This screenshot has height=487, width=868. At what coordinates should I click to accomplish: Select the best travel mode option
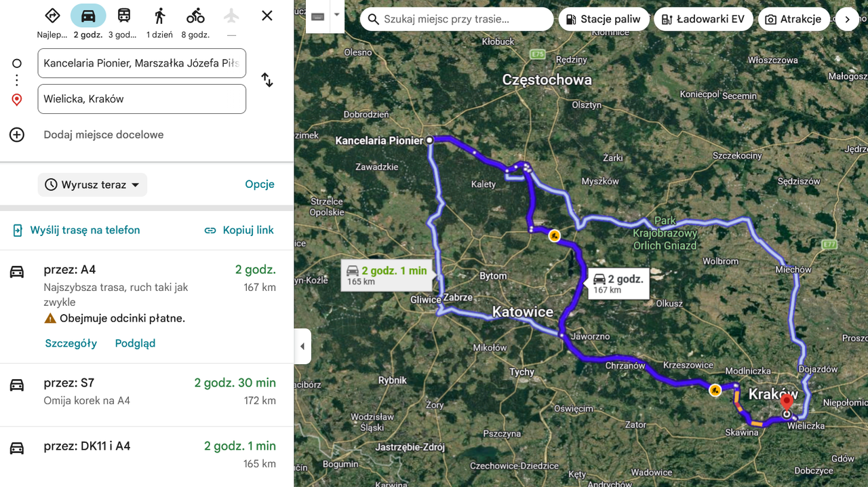(x=52, y=16)
